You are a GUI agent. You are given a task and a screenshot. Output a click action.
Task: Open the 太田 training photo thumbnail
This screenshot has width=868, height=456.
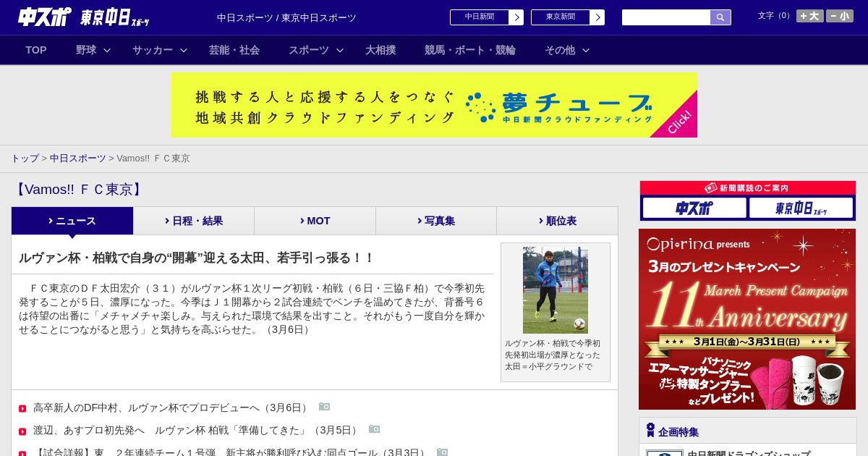(556, 290)
